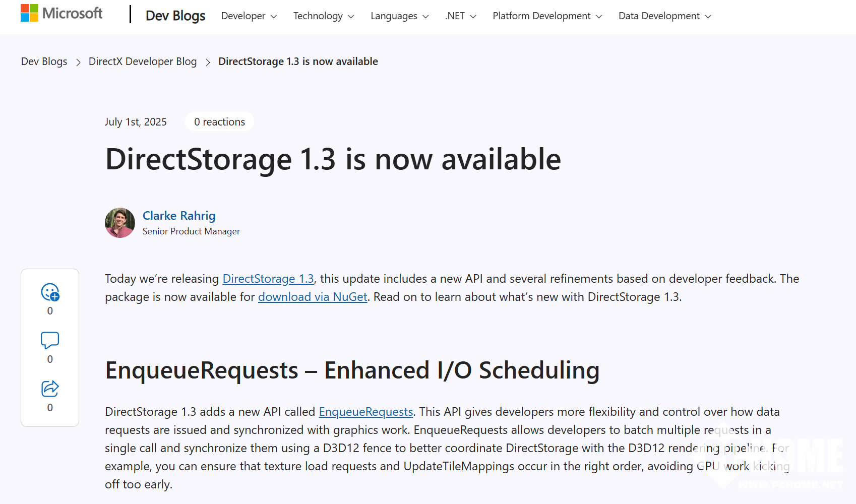Open the DirectX Developer Blog breadcrumb

pyautogui.click(x=143, y=61)
